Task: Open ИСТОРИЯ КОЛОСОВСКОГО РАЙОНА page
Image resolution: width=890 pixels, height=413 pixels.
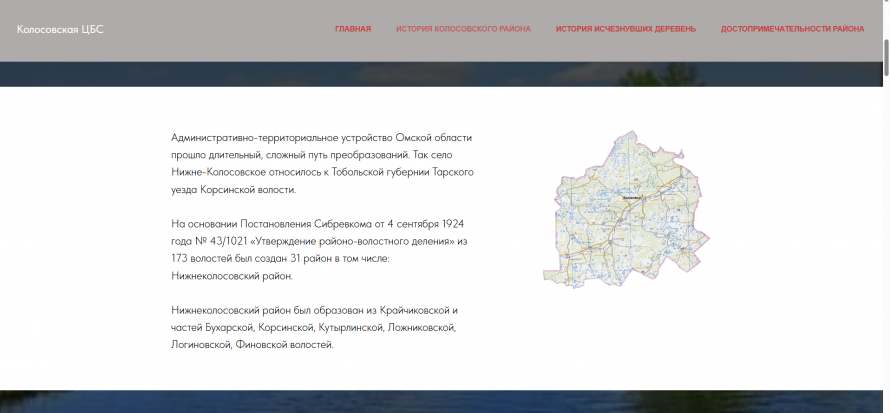Action: point(463,29)
